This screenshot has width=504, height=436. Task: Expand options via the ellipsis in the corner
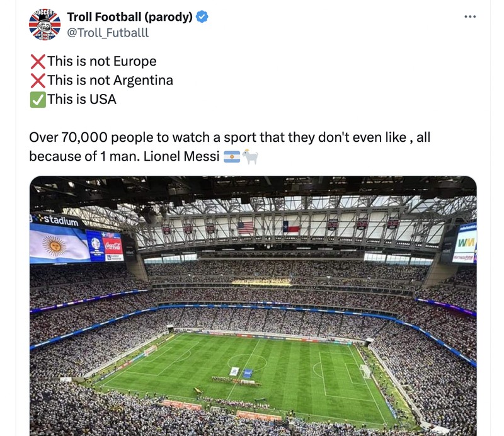click(x=470, y=16)
